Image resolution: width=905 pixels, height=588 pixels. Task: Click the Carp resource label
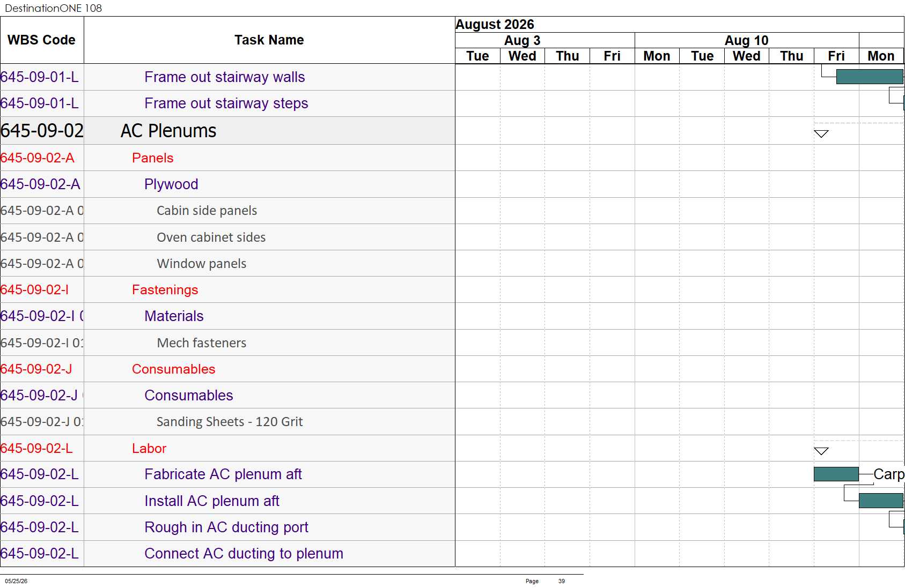point(889,474)
